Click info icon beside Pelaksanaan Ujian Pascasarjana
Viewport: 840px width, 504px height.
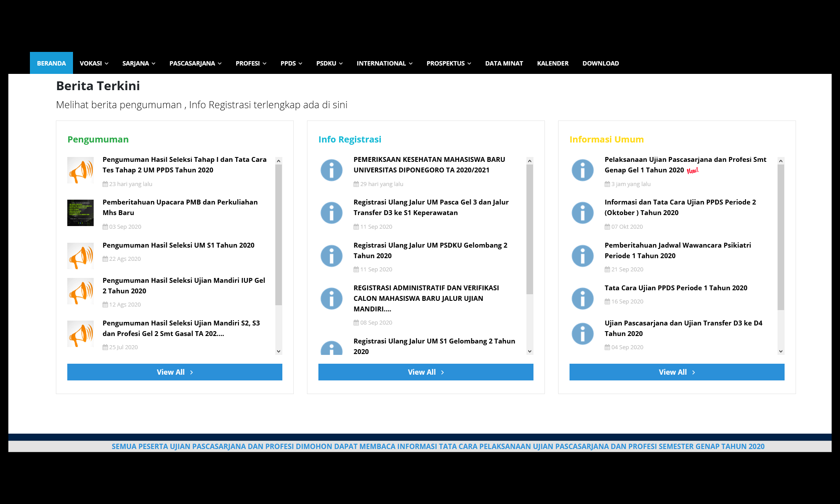pyautogui.click(x=582, y=170)
